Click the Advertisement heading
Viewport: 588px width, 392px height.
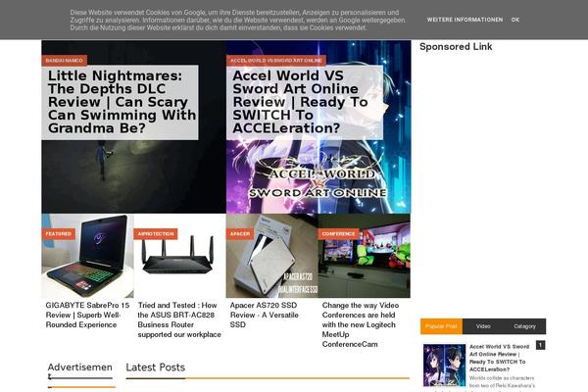coord(80,370)
